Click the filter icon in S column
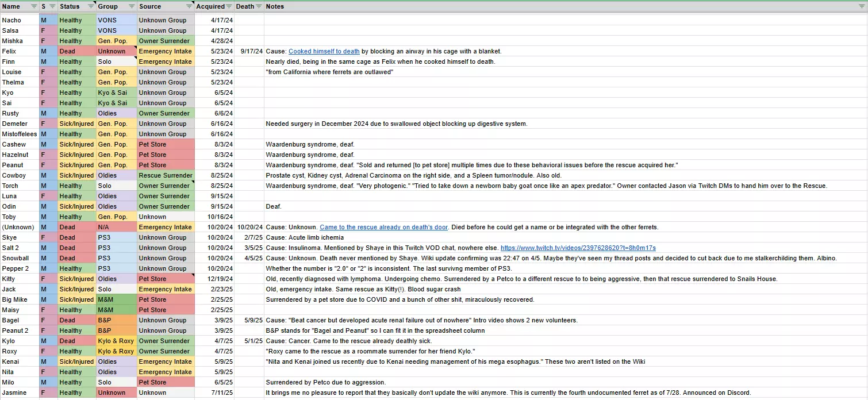Viewport: 868px width, 400px height. 52,6
